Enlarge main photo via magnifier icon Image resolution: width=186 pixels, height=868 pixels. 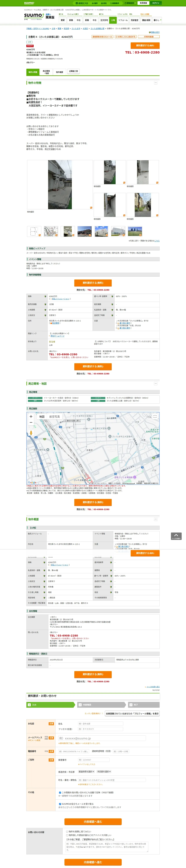(91, 208)
